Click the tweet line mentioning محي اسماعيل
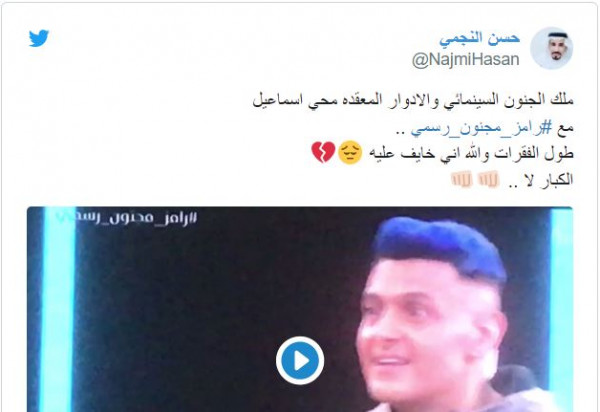600x412 pixels. [413, 101]
